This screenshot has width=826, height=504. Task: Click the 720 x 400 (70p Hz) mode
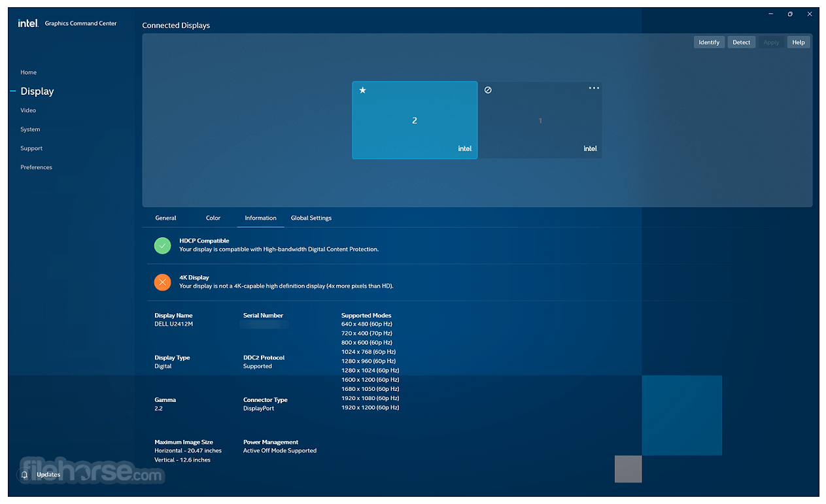pos(367,333)
